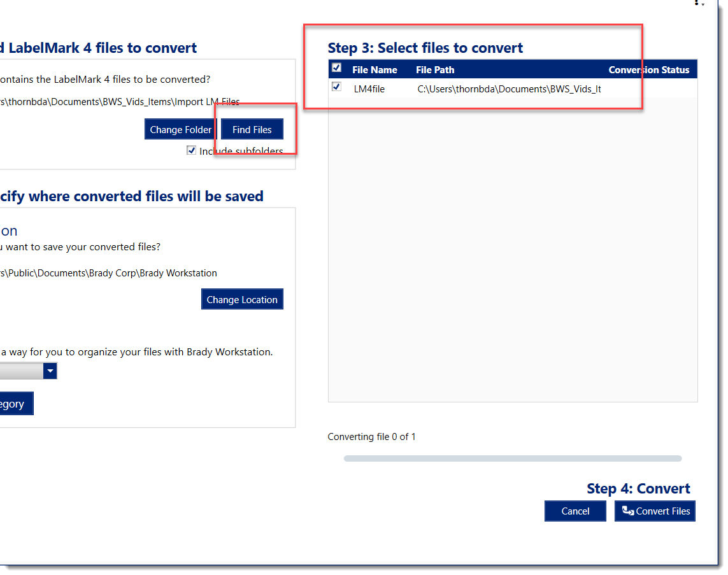
Task: Toggle the select-all checkbox in the file list header
Action: 336,67
